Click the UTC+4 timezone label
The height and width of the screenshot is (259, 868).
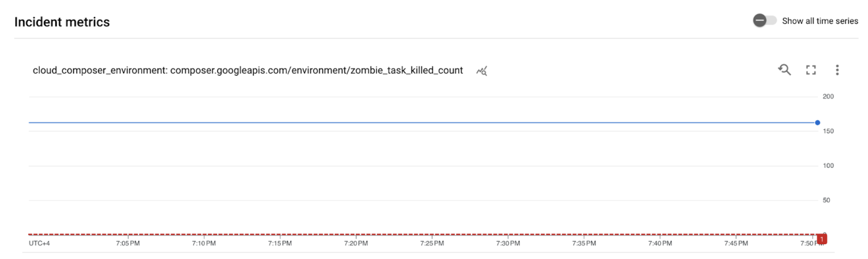(x=39, y=243)
